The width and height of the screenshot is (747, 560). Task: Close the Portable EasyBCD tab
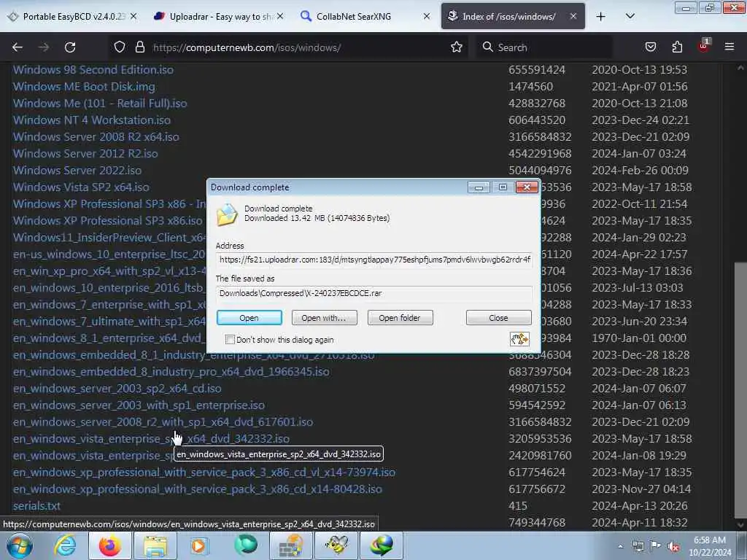(x=134, y=17)
